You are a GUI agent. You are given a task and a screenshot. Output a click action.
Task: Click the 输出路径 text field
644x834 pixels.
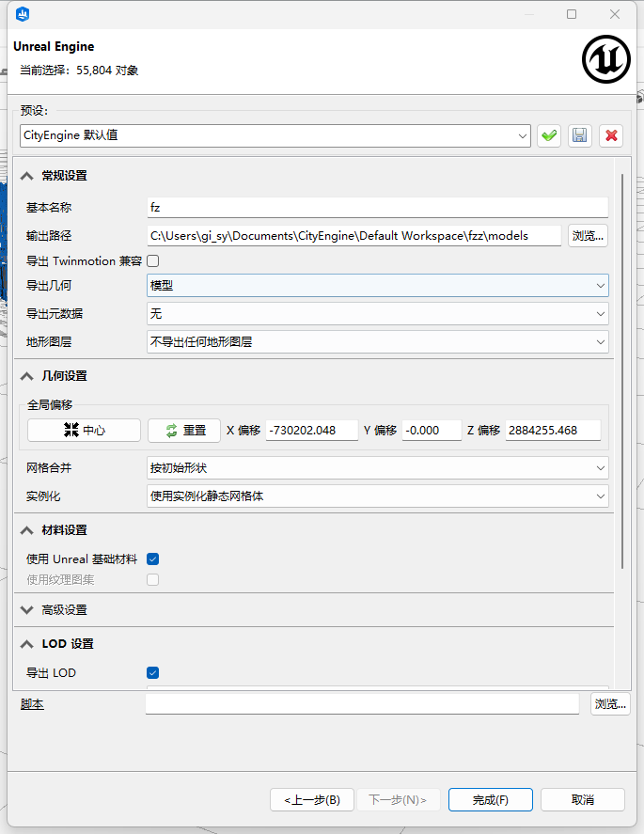354,236
